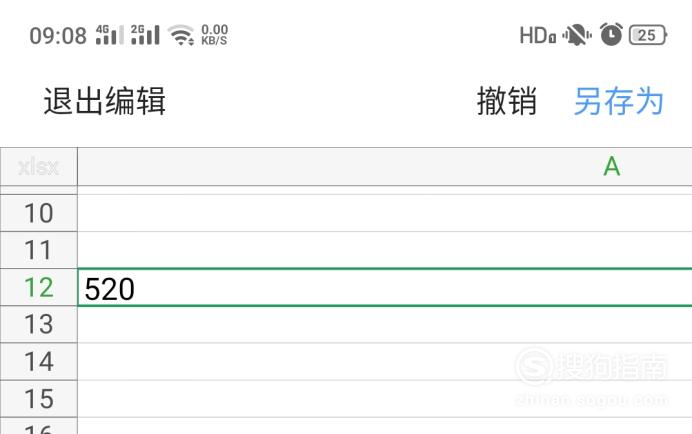The image size is (692, 434).
Task: Click empty cell in row 14
Action: tap(385, 361)
